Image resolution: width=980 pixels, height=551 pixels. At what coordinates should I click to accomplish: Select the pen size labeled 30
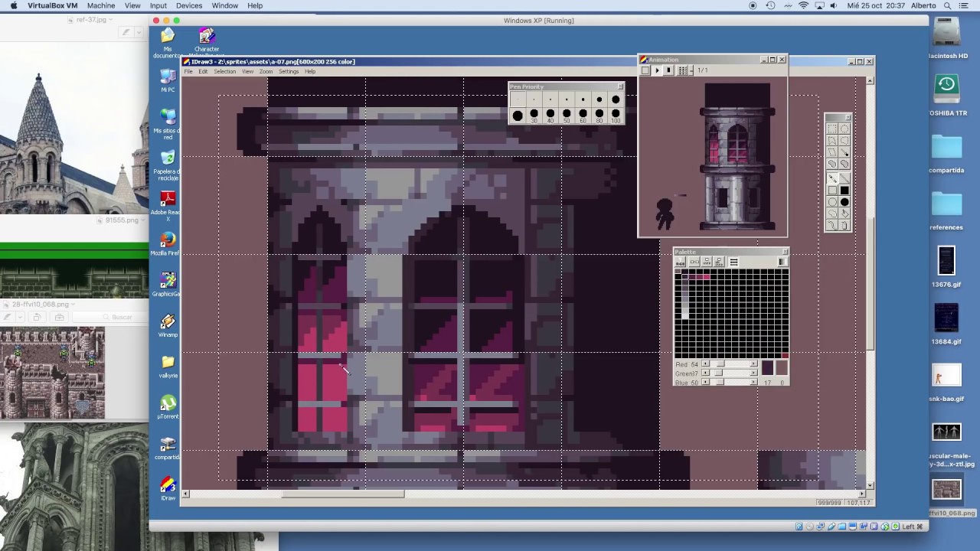pos(534,116)
